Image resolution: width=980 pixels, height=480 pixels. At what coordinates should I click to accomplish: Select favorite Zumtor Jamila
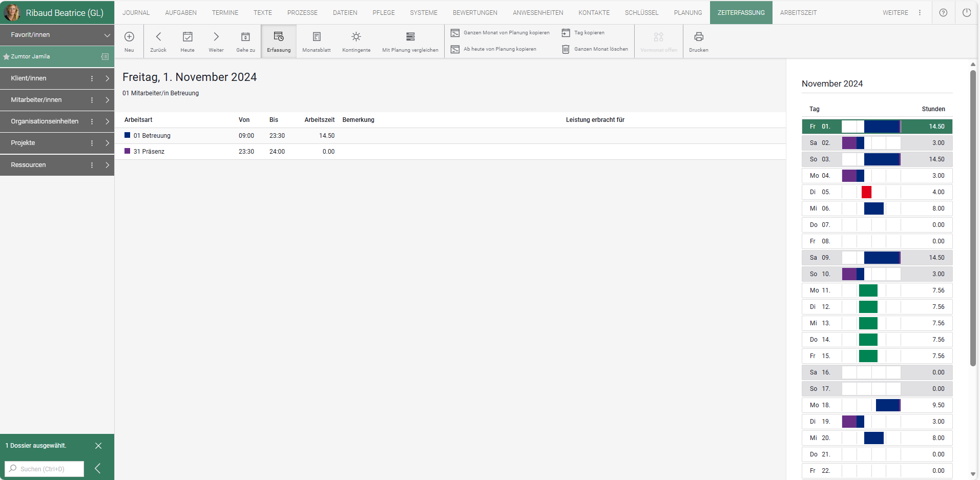click(31, 57)
